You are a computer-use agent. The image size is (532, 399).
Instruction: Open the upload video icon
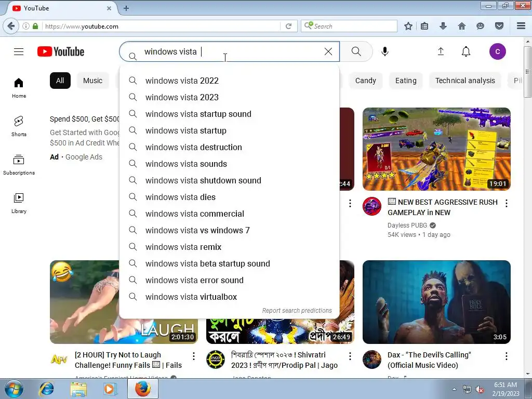(x=441, y=51)
